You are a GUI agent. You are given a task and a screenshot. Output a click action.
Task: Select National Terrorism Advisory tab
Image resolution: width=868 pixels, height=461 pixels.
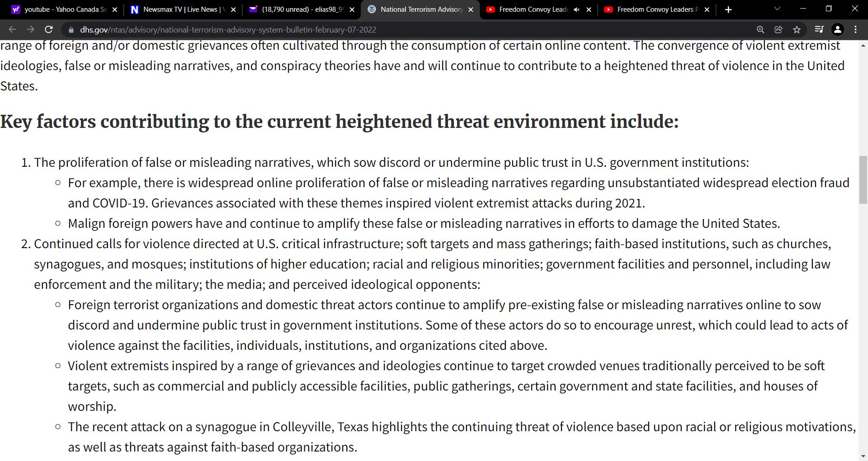coord(420,9)
